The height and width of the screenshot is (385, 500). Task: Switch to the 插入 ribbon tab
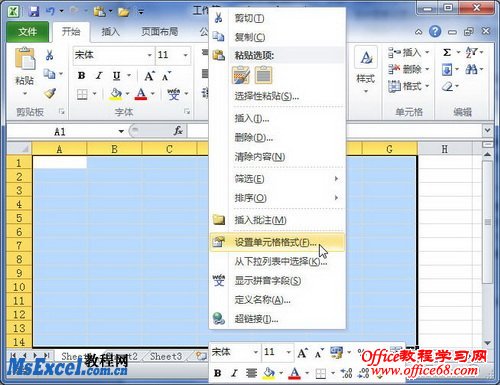point(110,32)
